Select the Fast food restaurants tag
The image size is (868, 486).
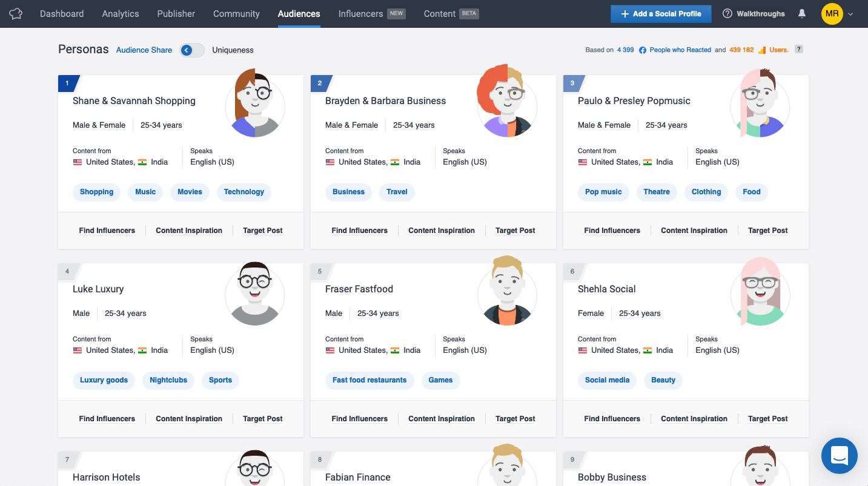369,379
